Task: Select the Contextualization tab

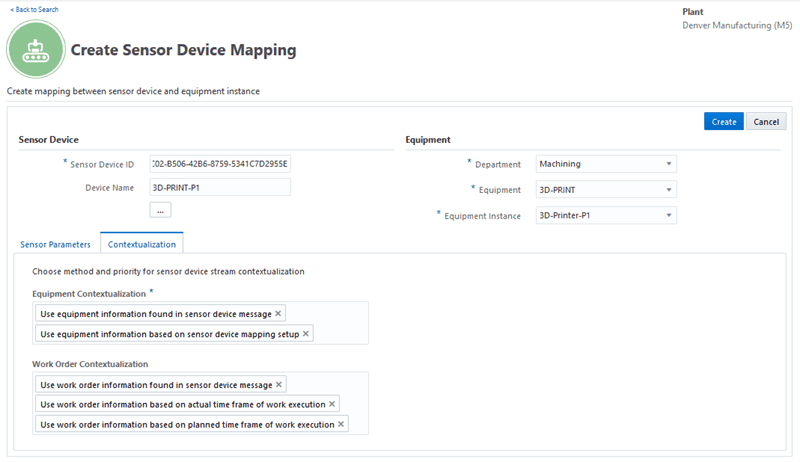Action: click(142, 244)
